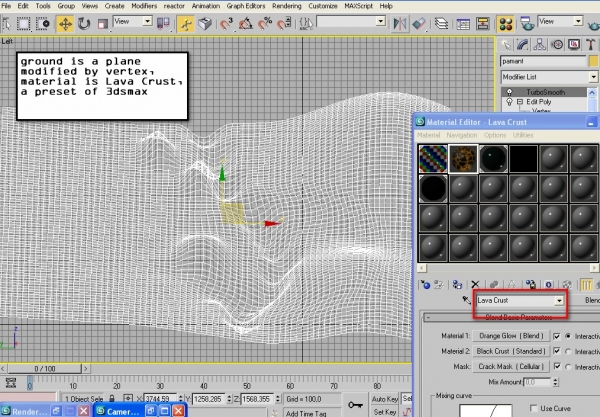Open the Schematic View icon

tap(483, 24)
